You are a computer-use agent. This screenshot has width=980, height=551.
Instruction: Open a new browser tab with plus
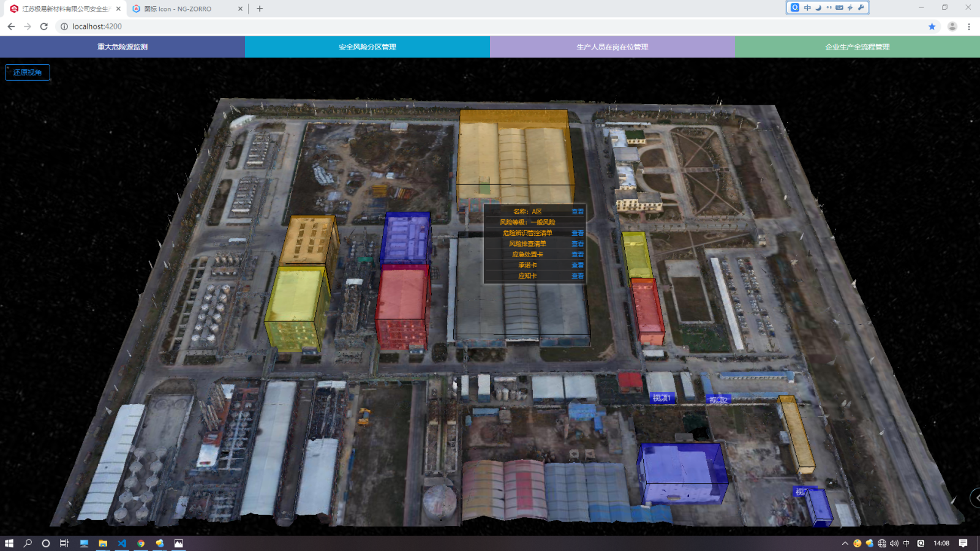260,9
